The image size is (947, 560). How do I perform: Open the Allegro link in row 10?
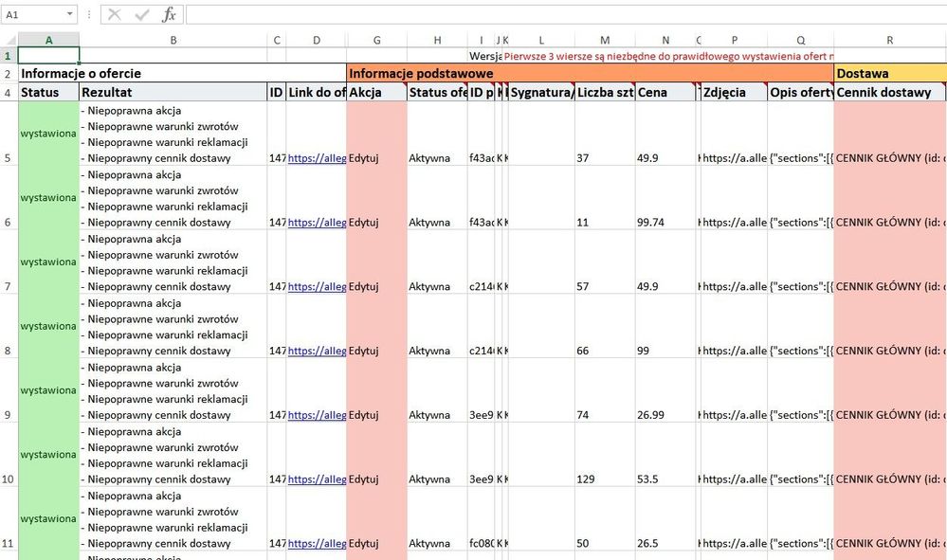(317, 479)
